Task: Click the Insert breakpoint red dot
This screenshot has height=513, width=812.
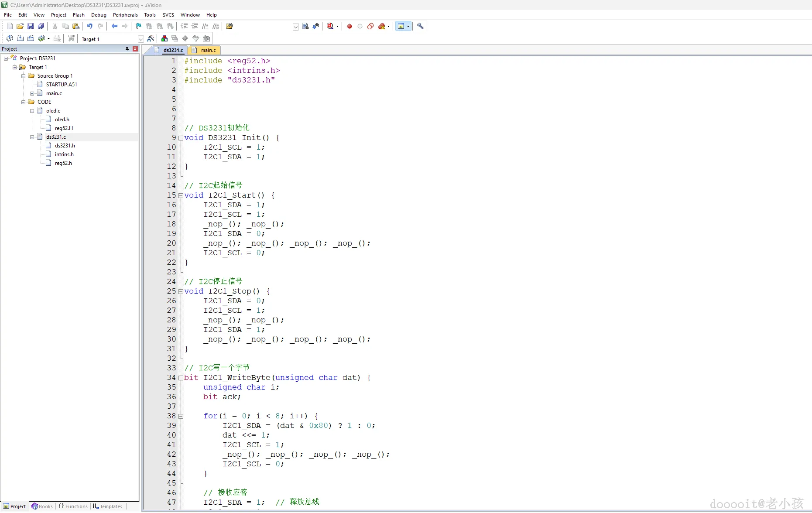Action: (x=349, y=26)
